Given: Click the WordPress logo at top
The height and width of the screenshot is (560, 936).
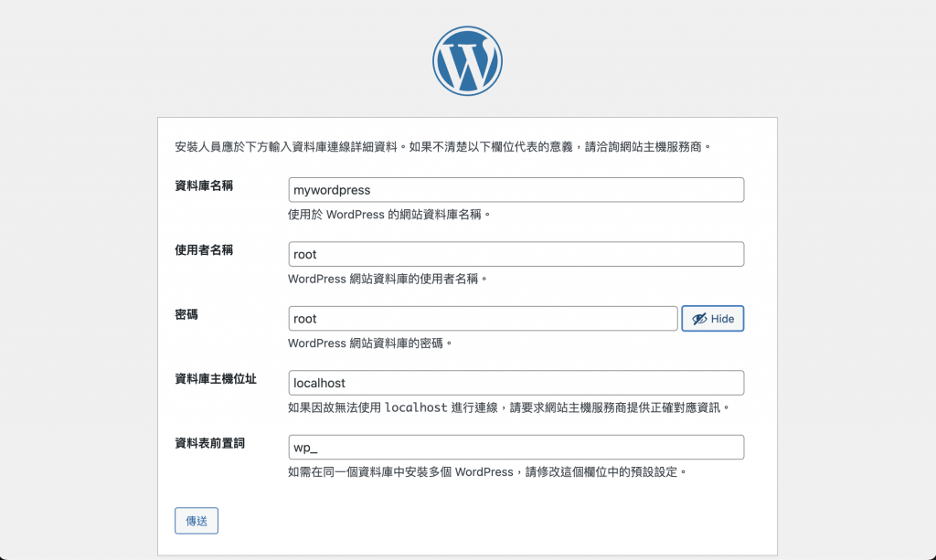Looking at the screenshot, I should tap(467, 60).
